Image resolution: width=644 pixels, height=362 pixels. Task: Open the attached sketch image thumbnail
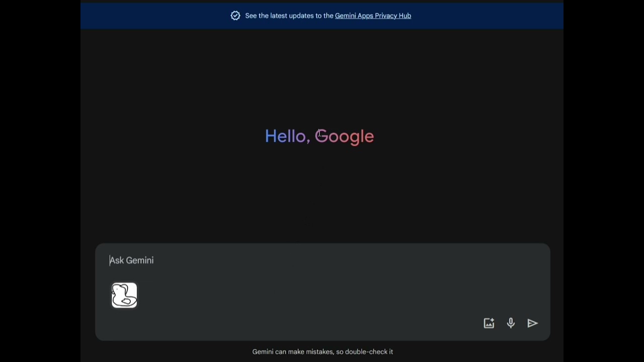(x=124, y=295)
